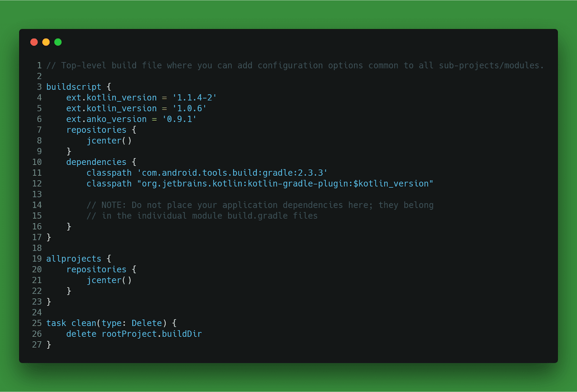
Task: Click the top-level build file comment line
Action: (x=295, y=66)
